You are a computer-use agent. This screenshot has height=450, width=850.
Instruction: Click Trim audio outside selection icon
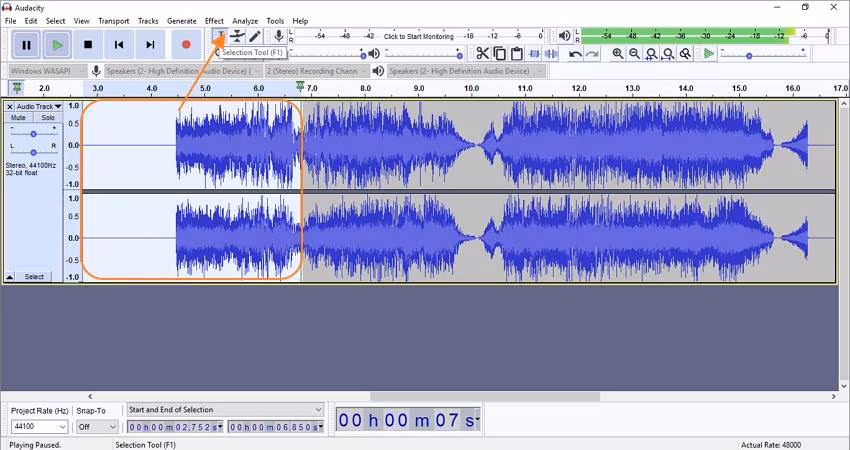tap(534, 53)
